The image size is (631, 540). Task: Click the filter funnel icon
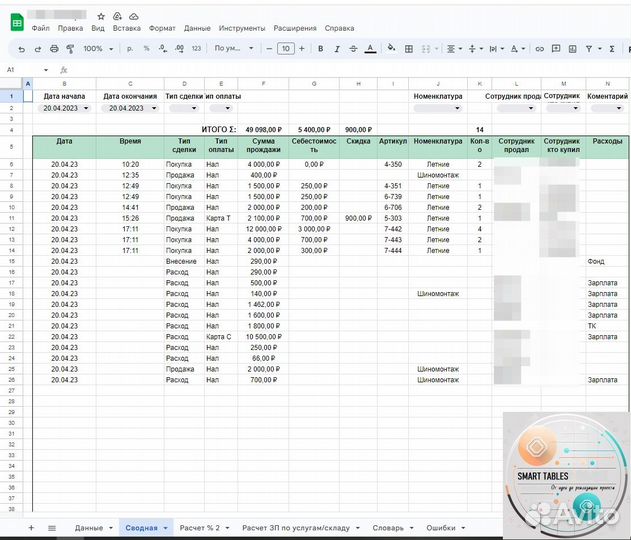coord(589,49)
